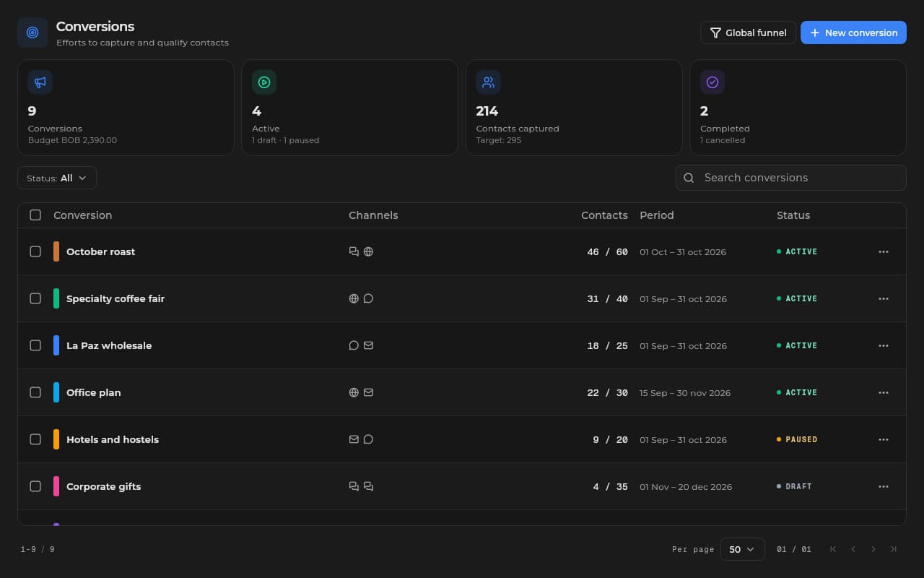Click the megaphone icon on Conversions card
924x578 pixels.
pyautogui.click(x=40, y=82)
